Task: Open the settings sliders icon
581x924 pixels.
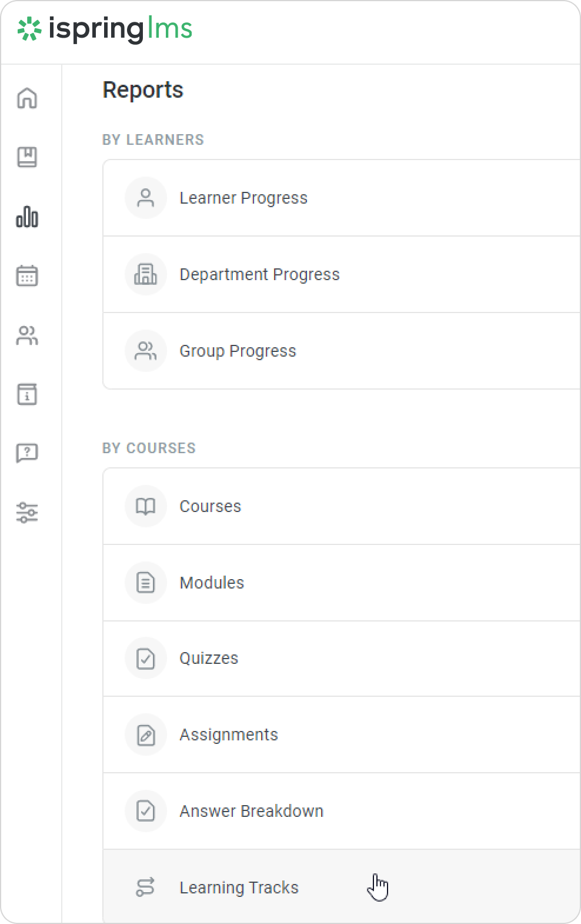Action: 27,513
